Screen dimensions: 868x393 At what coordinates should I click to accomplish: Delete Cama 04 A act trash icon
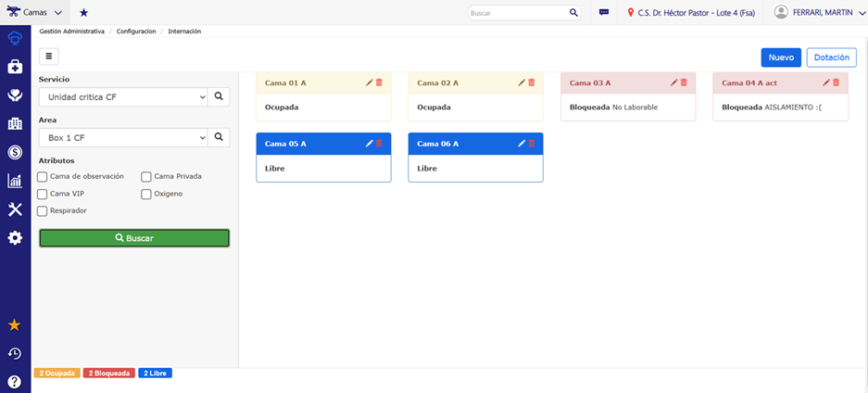(x=836, y=82)
